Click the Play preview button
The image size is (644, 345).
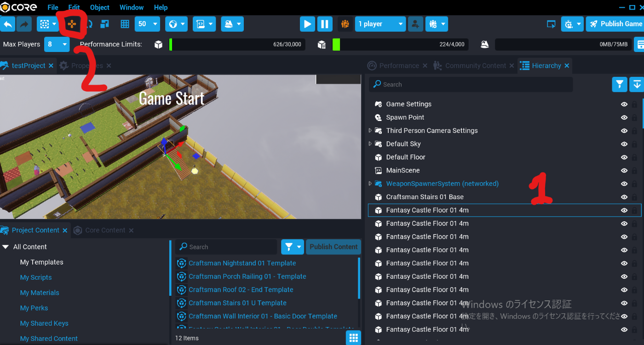click(x=307, y=24)
